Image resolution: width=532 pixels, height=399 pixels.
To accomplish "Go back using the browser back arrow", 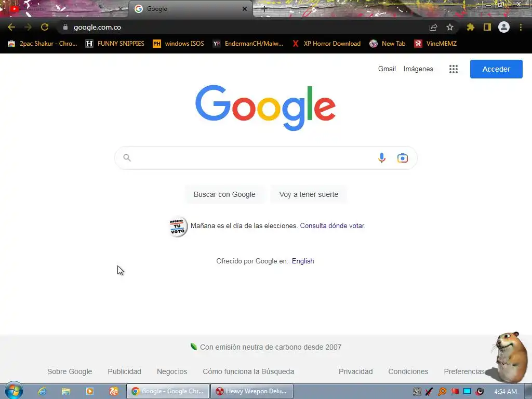I will click(x=11, y=27).
